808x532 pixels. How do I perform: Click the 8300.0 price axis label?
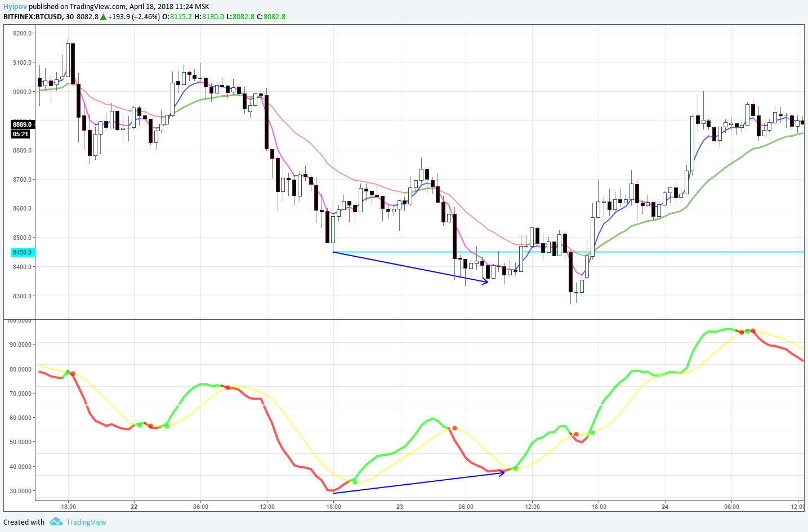click(23, 296)
